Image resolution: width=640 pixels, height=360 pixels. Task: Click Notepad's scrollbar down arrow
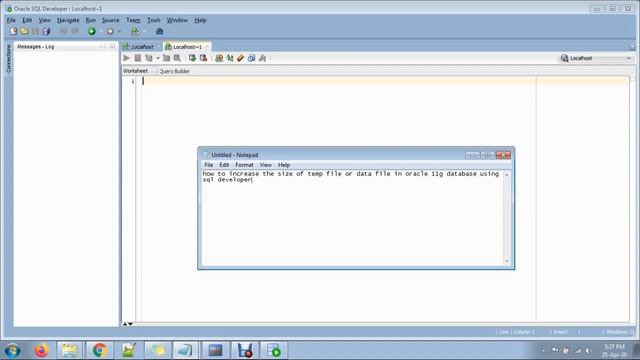click(507, 262)
